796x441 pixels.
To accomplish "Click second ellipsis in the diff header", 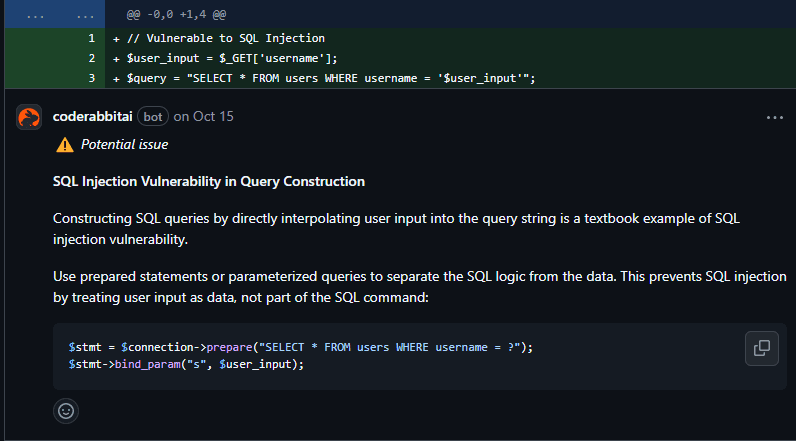I will pyautogui.click(x=87, y=16).
